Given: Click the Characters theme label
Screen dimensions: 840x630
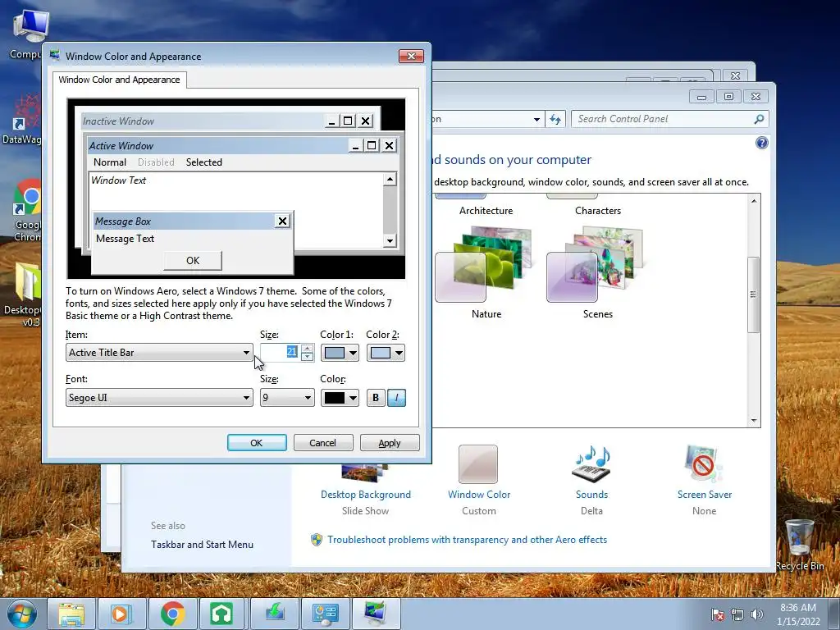Looking at the screenshot, I should (x=598, y=211).
